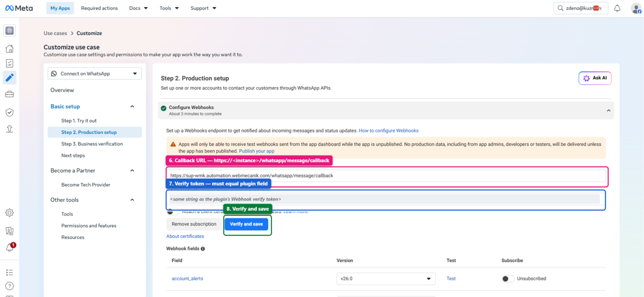
Task: Open Permissions and features
Action: pos(89,226)
